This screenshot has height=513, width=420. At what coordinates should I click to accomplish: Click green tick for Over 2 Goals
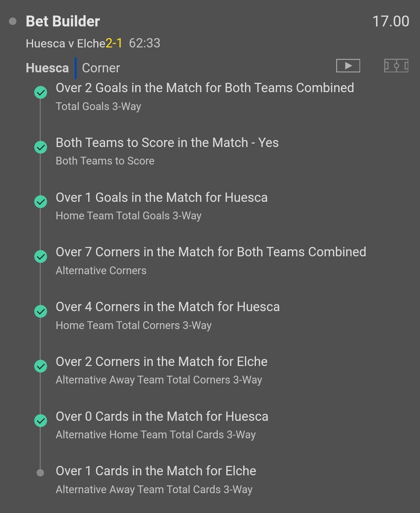(x=40, y=93)
